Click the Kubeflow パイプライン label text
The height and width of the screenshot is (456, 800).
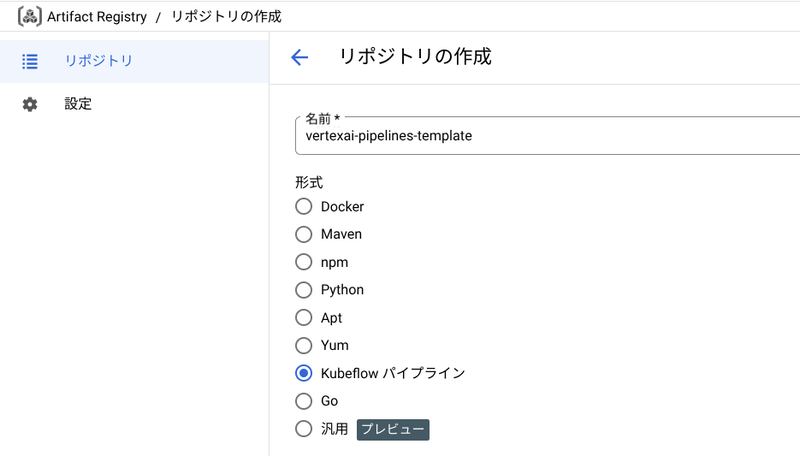coord(393,373)
